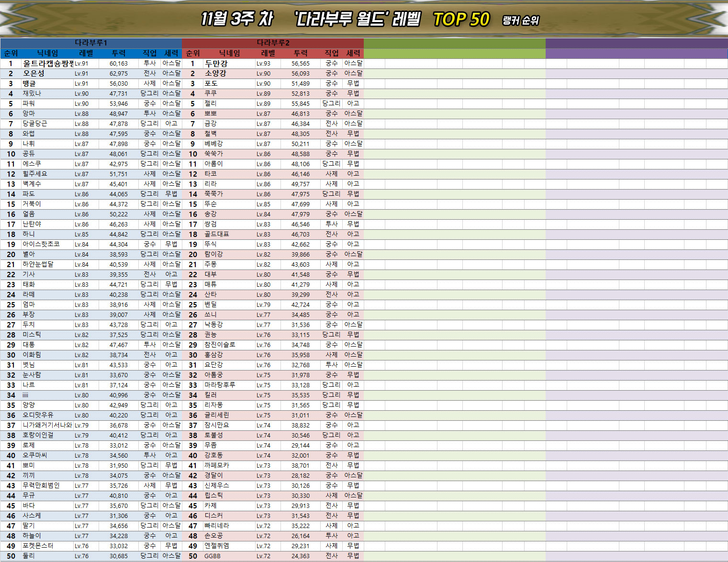Click nickname 마라탕후루 cell
728x562 pixels.
point(220,385)
